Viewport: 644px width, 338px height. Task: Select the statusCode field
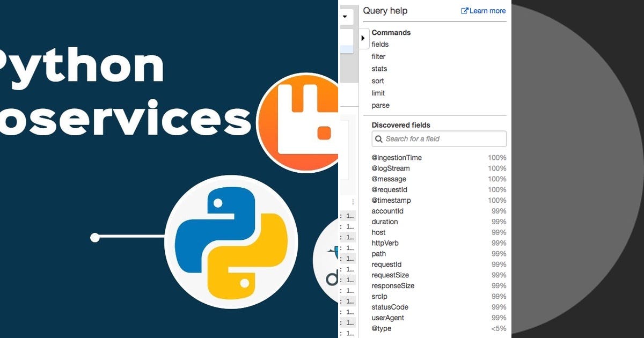pyautogui.click(x=390, y=307)
